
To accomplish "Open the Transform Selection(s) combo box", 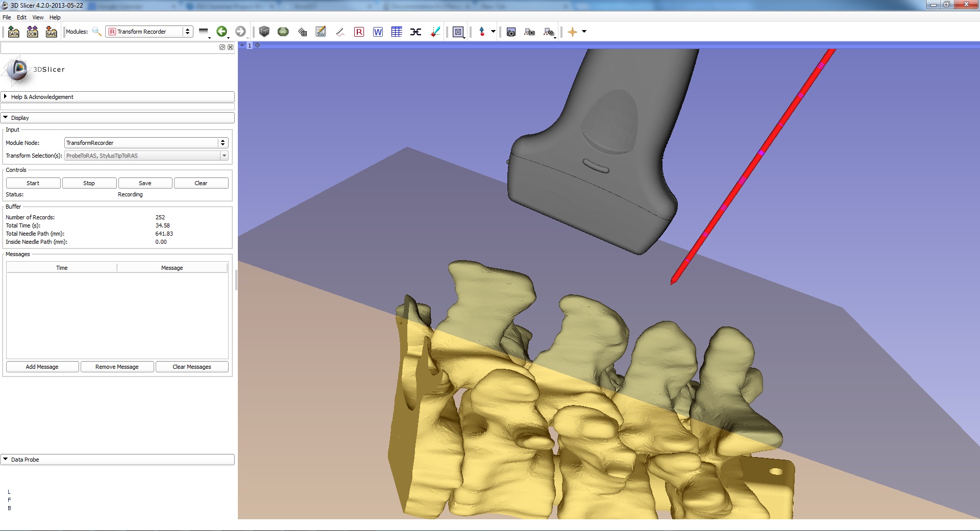I will tap(146, 156).
